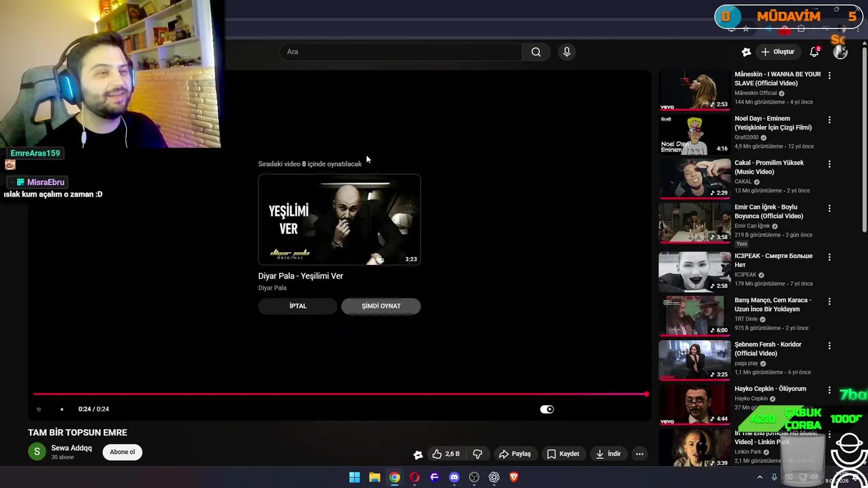Image resolution: width=868 pixels, height=488 pixels.
Task: Start voice search with microphone icon
Action: (567, 52)
